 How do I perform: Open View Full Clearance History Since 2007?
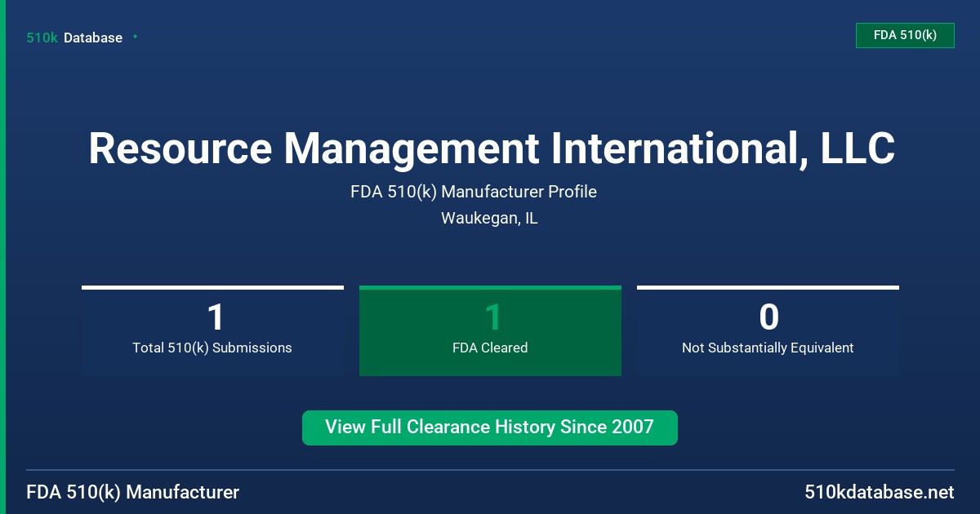point(490,428)
